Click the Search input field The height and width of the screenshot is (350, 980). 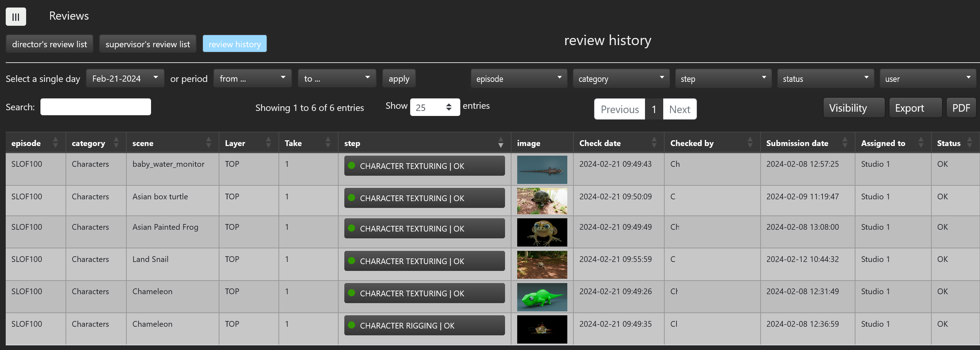(96, 107)
